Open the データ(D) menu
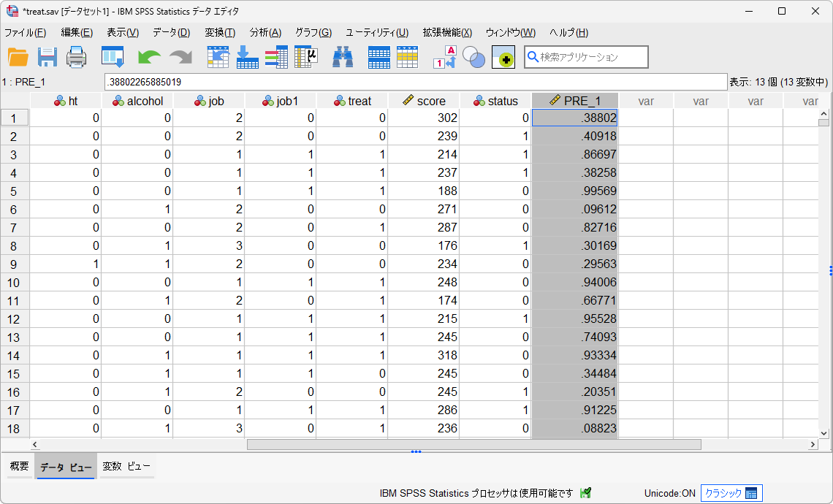The height and width of the screenshot is (504, 833). click(x=171, y=33)
